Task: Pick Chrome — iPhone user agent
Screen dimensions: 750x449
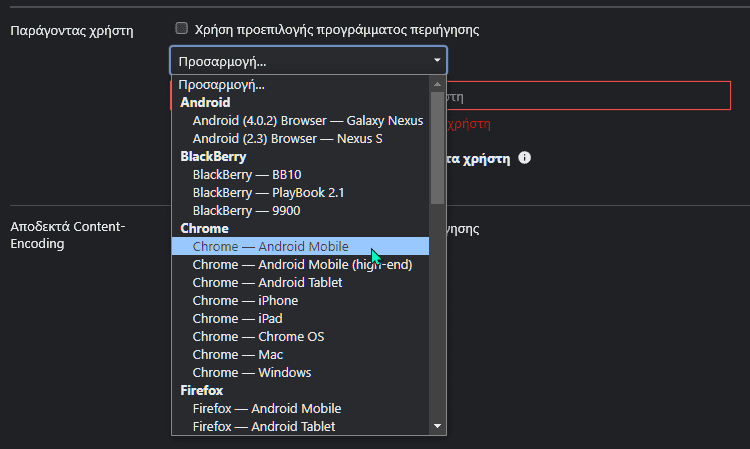Action: pyautogui.click(x=245, y=301)
